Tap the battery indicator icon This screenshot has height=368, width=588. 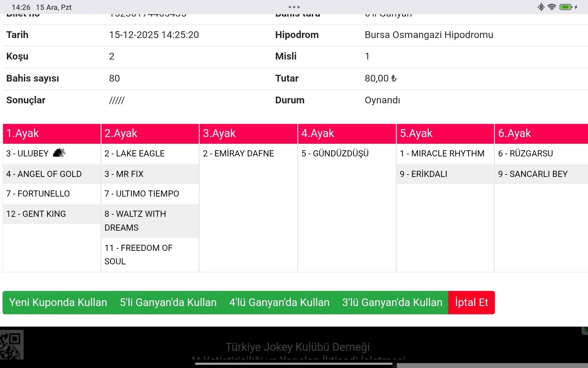[x=566, y=7]
